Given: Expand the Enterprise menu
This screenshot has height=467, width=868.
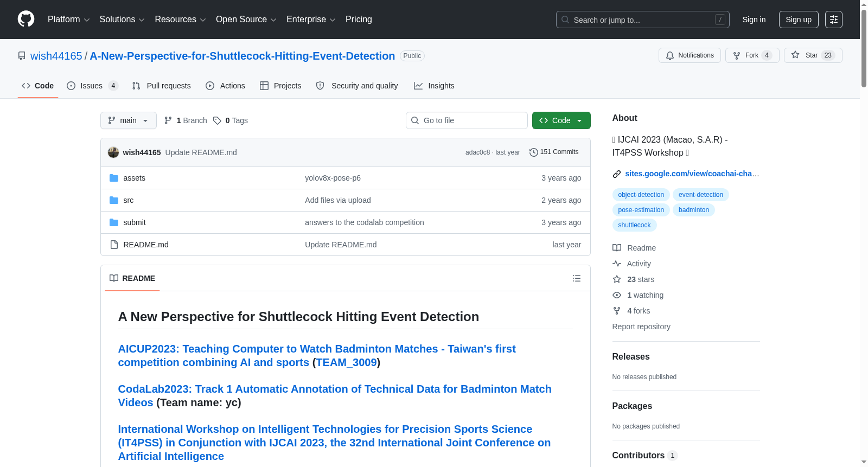Looking at the screenshot, I should (x=311, y=20).
